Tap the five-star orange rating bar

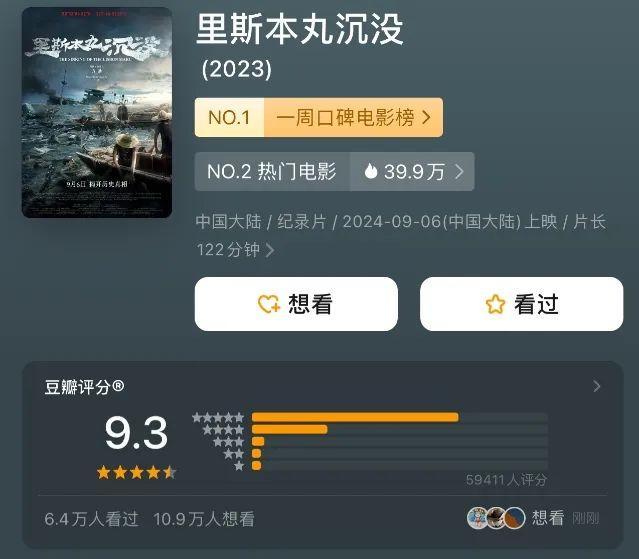coord(355,417)
